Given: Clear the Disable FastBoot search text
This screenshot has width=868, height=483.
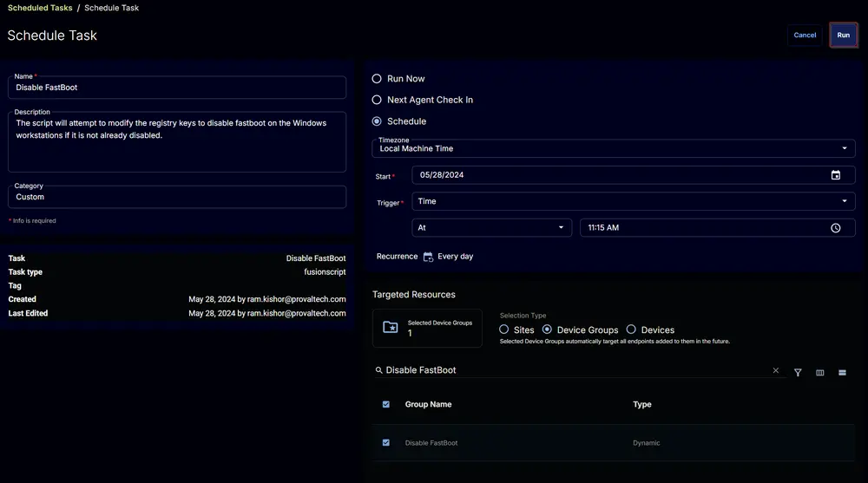Looking at the screenshot, I should tap(775, 370).
